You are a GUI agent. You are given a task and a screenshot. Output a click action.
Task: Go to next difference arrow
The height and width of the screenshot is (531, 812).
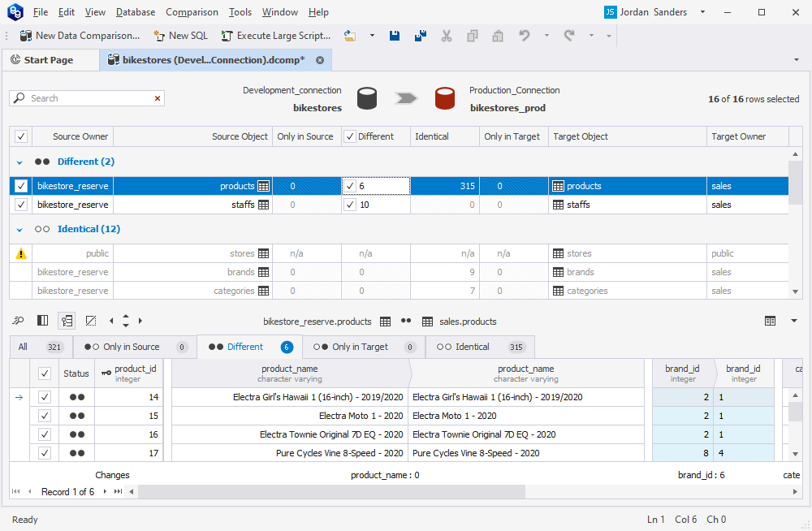click(140, 321)
